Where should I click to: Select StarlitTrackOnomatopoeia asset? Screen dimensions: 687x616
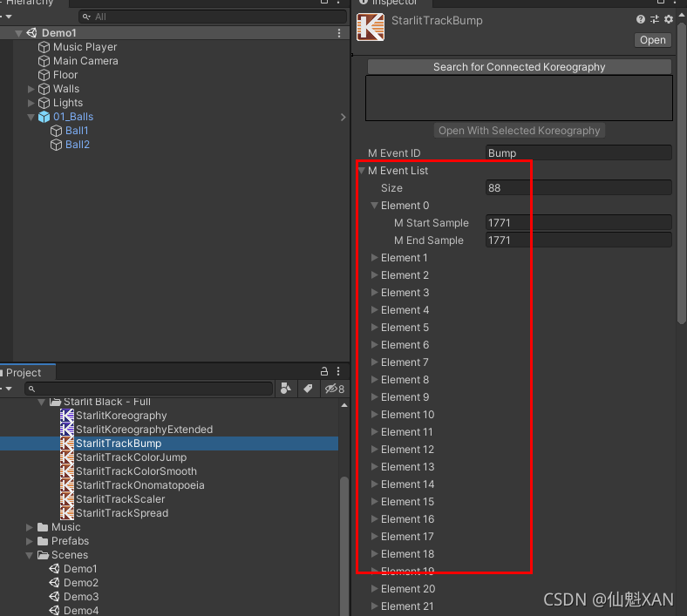[x=139, y=485]
